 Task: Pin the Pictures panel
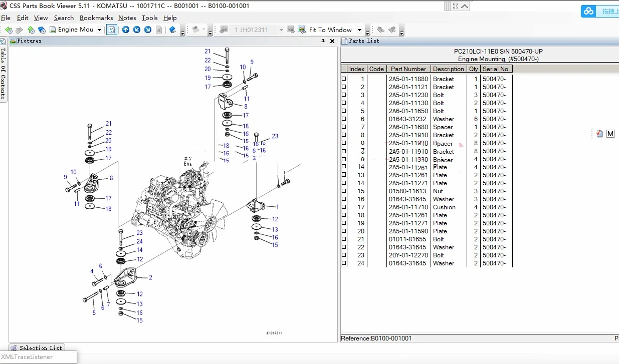coord(323,41)
